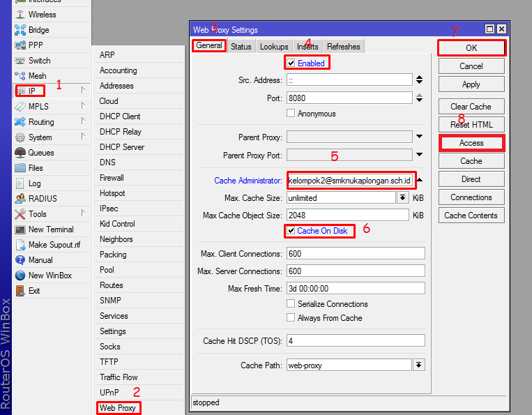The height and width of the screenshot is (415, 532).
Task: Click the New WinBox icon
Action: pyautogui.click(x=20, y=276)
